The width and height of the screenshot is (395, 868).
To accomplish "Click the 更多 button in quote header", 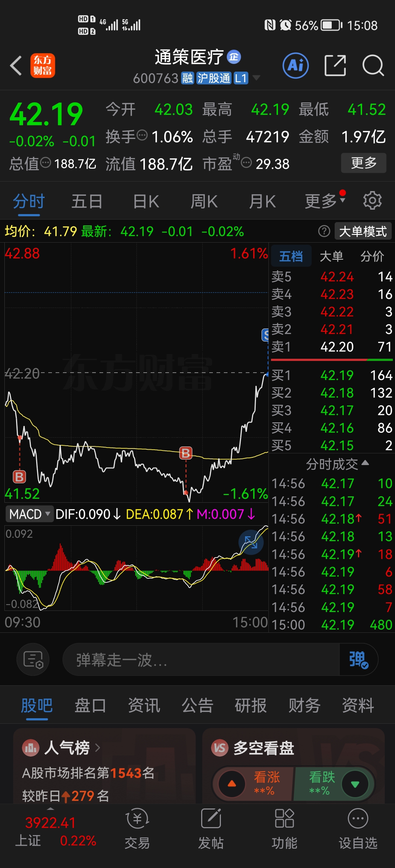I will (364, 163).
